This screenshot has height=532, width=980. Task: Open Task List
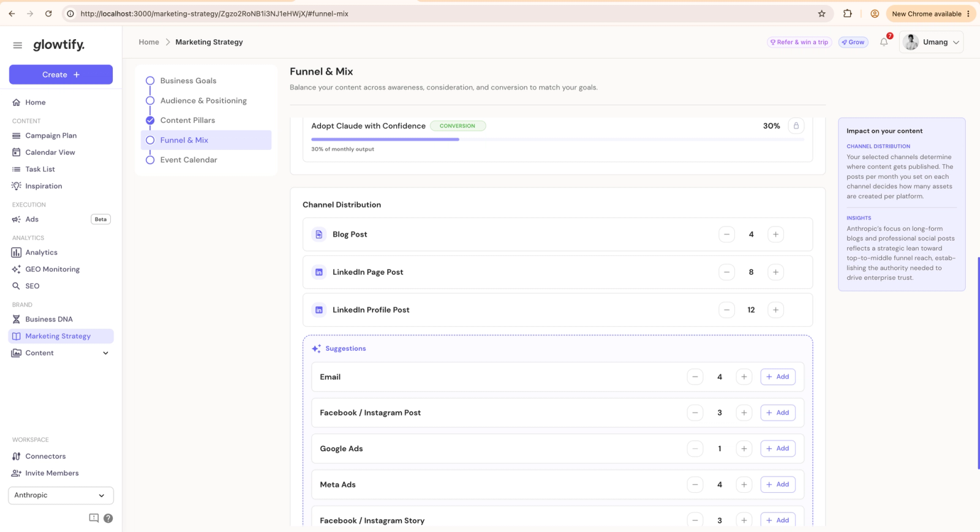[x=40, y=170]
